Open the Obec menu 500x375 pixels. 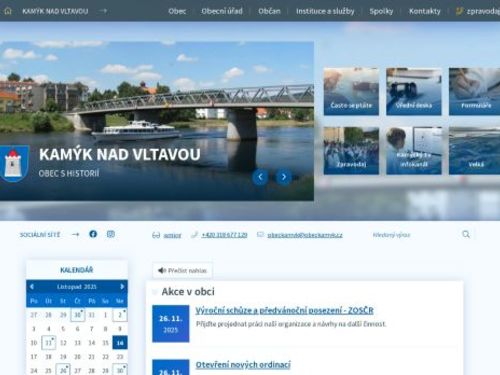tap(177, 11)
